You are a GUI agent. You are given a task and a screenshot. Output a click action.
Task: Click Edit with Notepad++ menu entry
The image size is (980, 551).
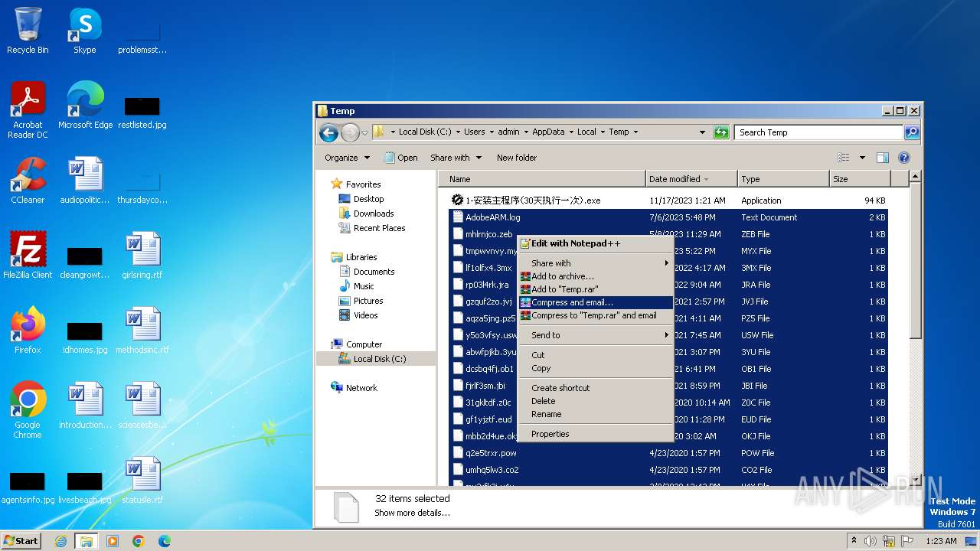click(x=596, y=243)
